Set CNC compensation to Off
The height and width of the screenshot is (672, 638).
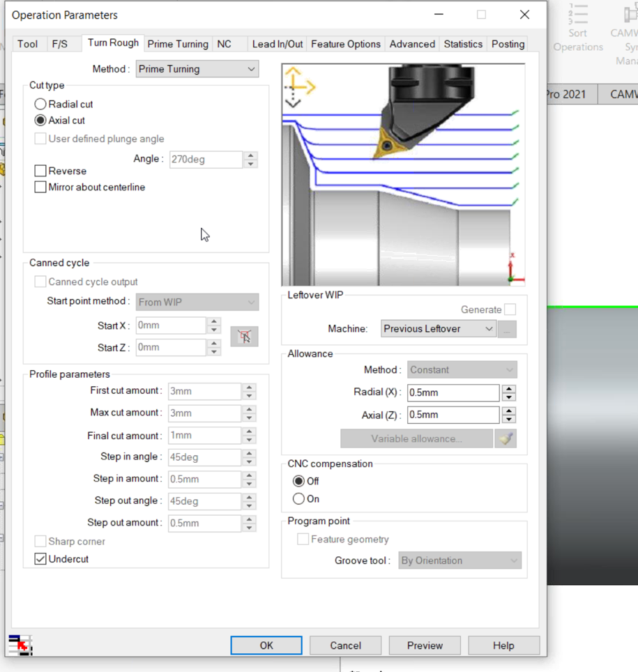click(x=299, y=481)
